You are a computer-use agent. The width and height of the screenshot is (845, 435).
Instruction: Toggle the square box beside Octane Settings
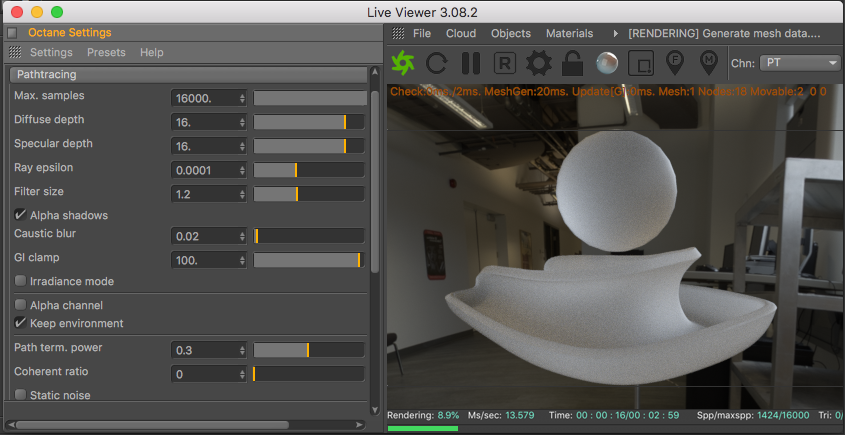click(x=12, y=33)
